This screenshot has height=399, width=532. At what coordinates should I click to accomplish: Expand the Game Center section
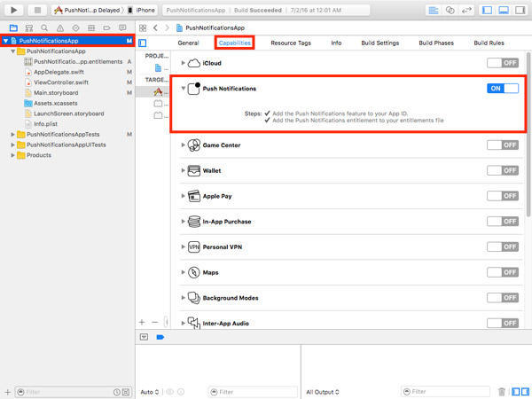[183, 145]
